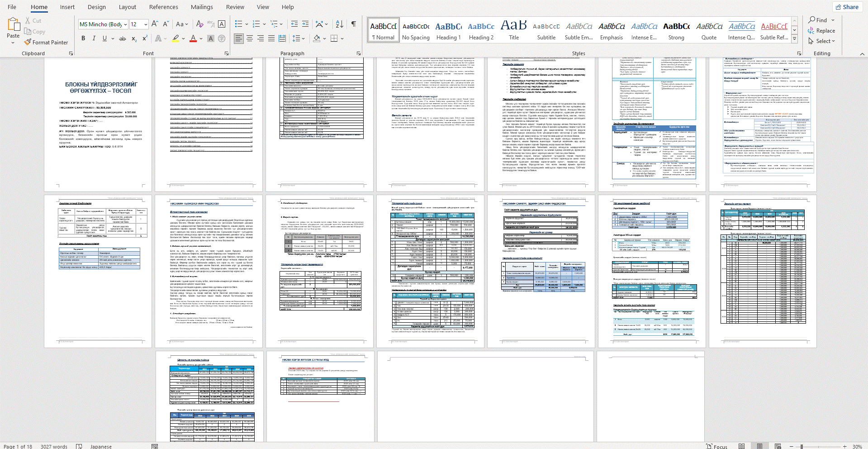
Task: Shrink font size with the smaller A icon
Action: click(x=166, y=24)
